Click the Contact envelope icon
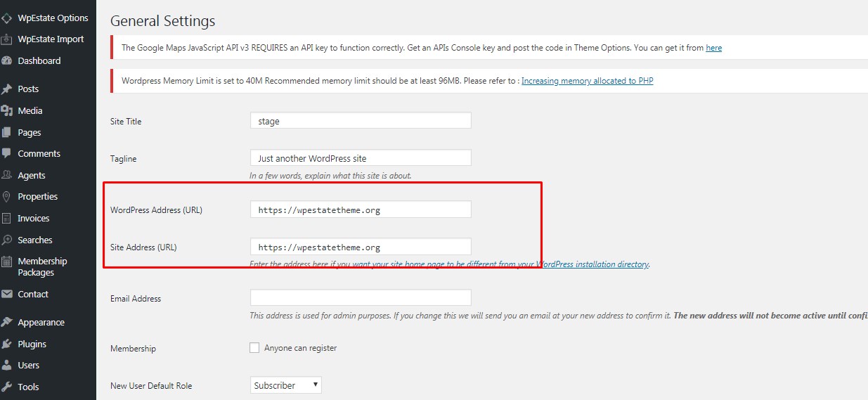 click(7, 294)
